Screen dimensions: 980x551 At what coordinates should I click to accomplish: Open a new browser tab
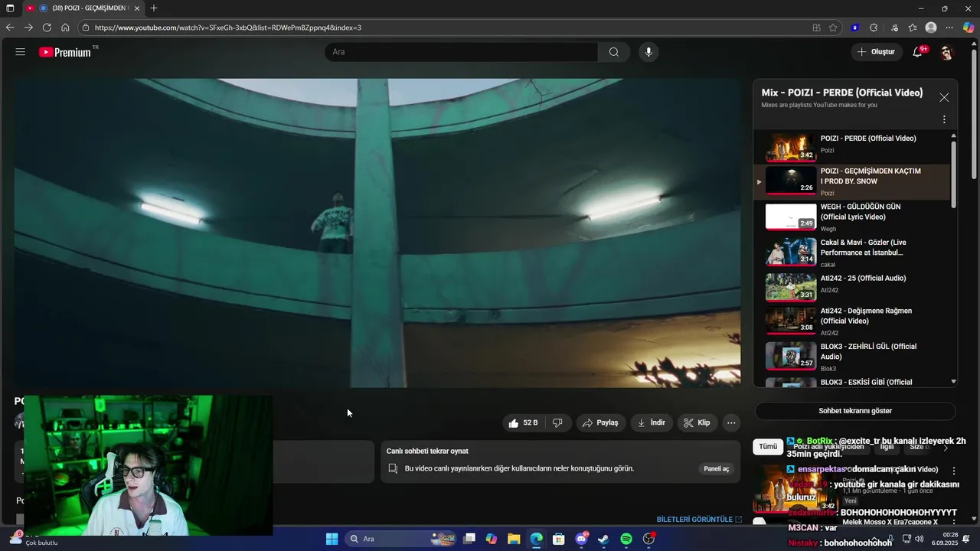pos(154,8)
